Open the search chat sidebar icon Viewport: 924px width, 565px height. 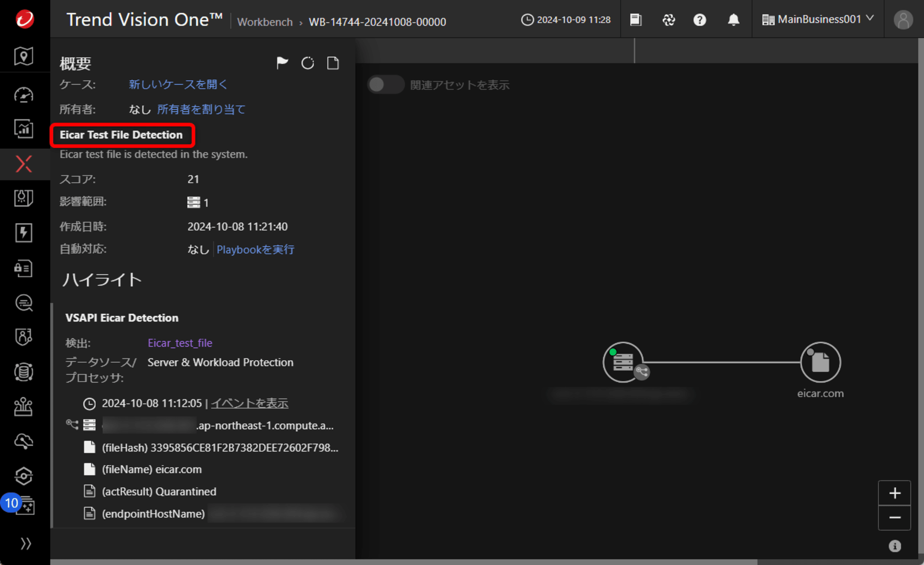tap(24, 303)
